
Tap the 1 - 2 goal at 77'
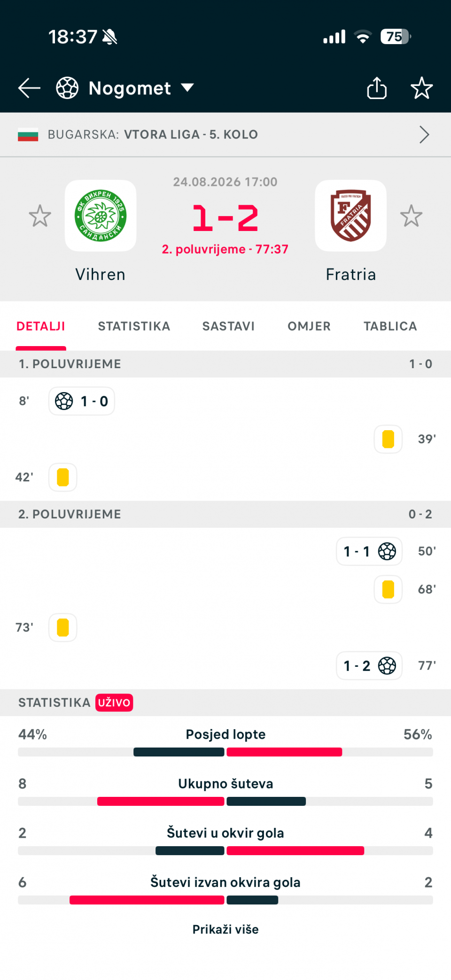coord(369,665)
